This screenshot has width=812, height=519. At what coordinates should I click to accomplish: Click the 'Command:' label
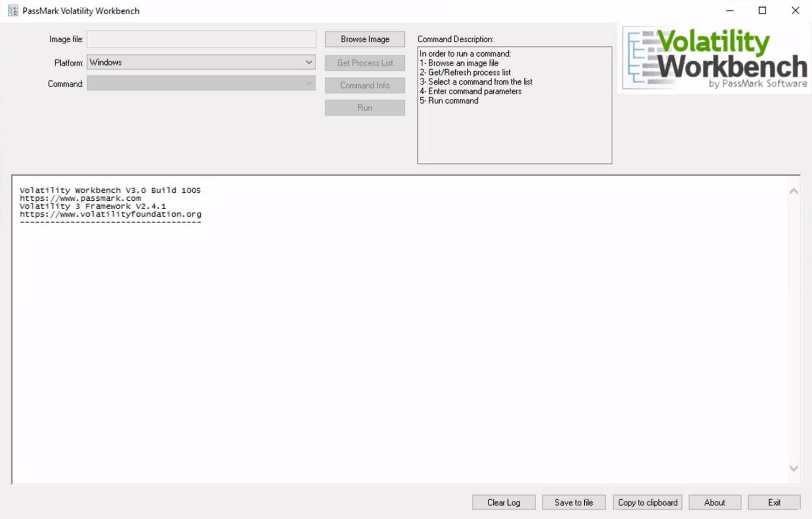click(x=66, y=84)
